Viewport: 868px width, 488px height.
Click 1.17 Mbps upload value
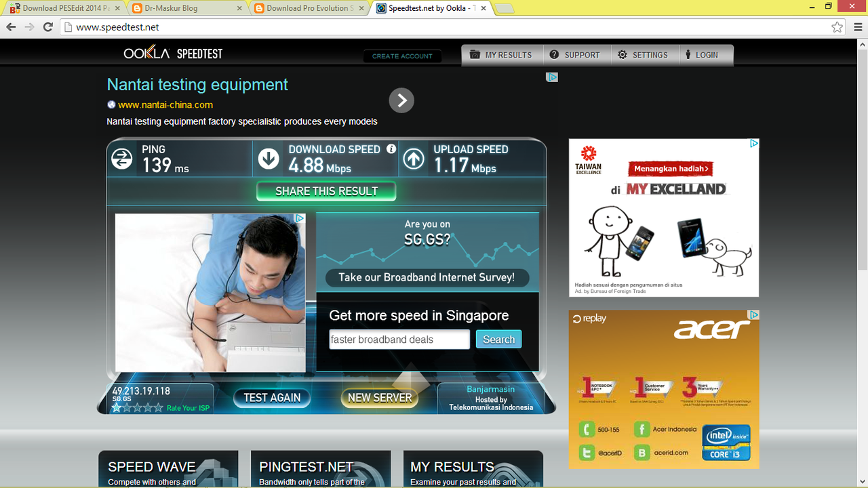pos(465,166)
